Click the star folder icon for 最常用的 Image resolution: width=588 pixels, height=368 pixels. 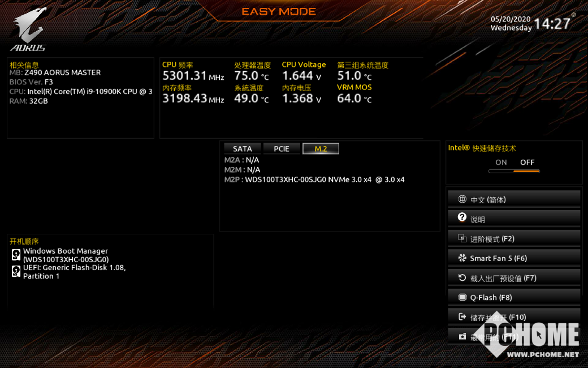coord(462,336)
